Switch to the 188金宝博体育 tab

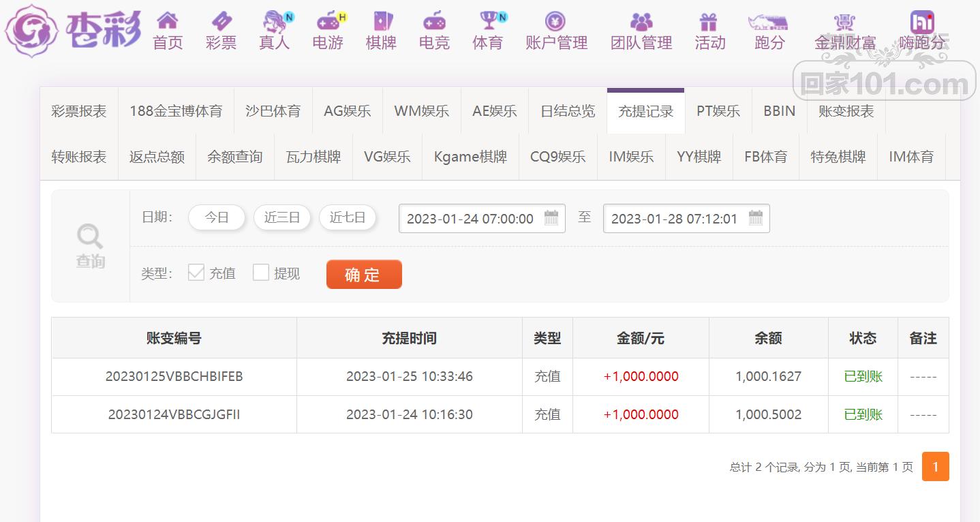pyautogui.click(x=176, y=111)
